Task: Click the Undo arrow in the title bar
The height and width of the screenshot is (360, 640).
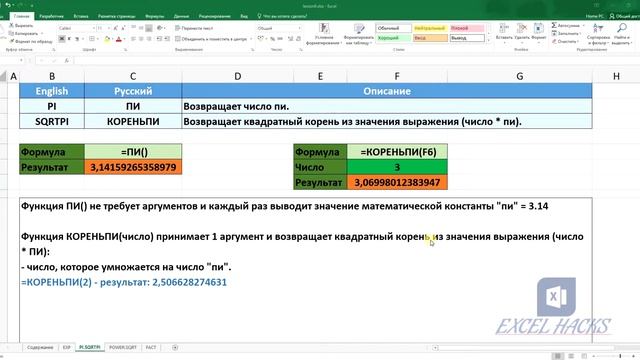Action: (8, 5)
